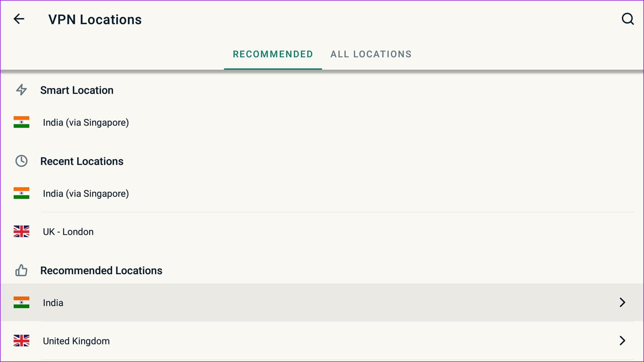This screenshot has height=362, width=644.
Task: Click the Smart Location lightning bolt icon
Action: [x=21, y=90]
